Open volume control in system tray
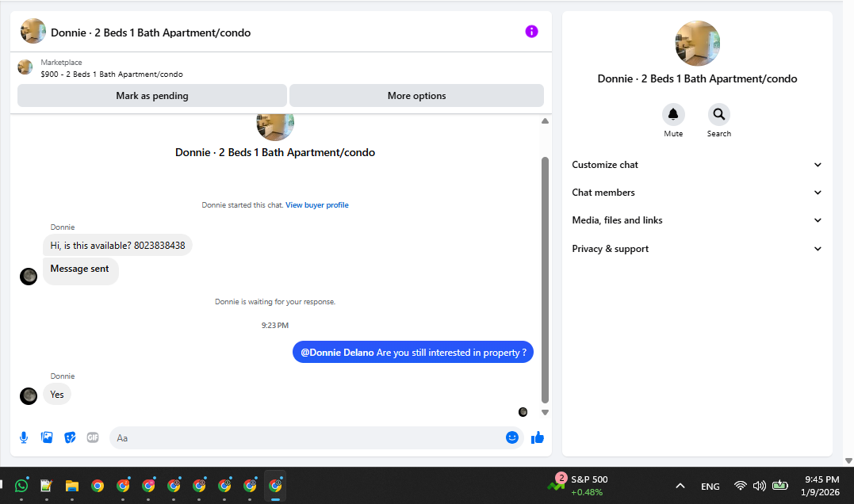854x504 pixels. (x=759, y=486)
